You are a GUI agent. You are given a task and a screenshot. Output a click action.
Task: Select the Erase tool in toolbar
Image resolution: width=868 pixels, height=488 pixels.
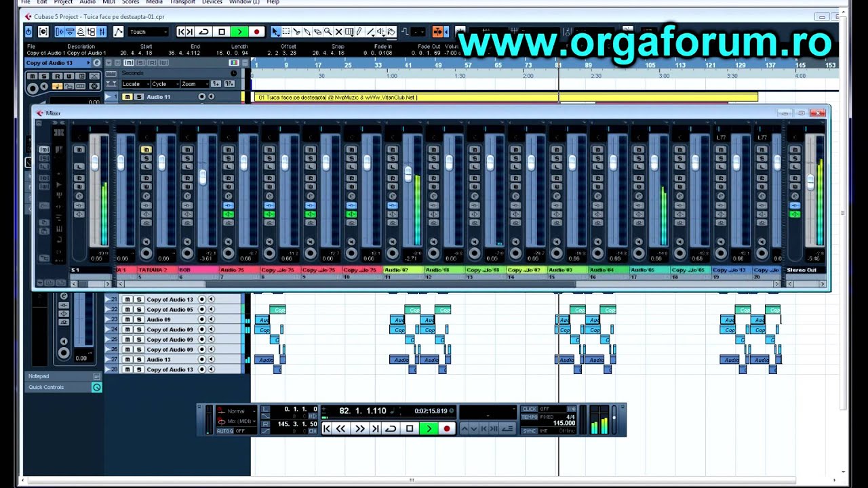(x=317, y=32)
